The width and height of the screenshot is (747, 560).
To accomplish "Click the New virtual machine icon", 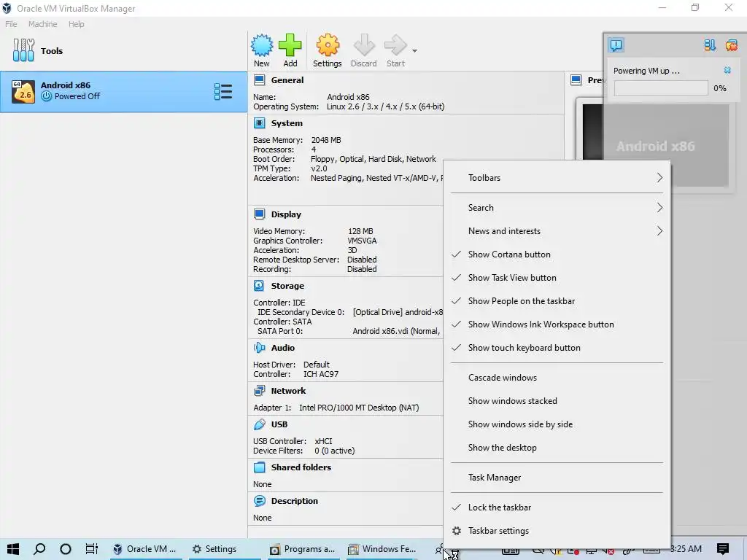I will 262,45.
